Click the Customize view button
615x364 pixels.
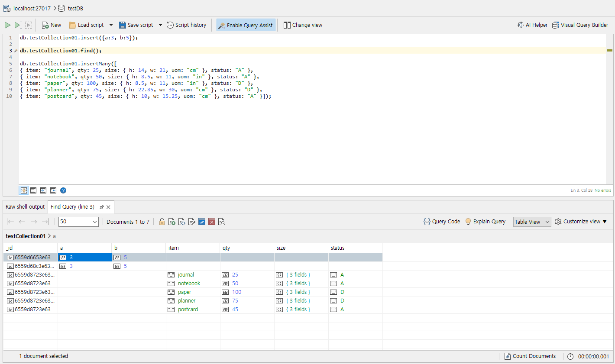(581, 222)
